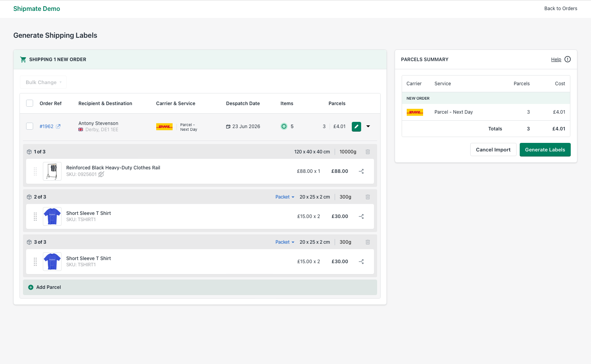Click the £88.00 total for Clothes Rail
This screenshot has height=364, width=591.
point(340,171)
